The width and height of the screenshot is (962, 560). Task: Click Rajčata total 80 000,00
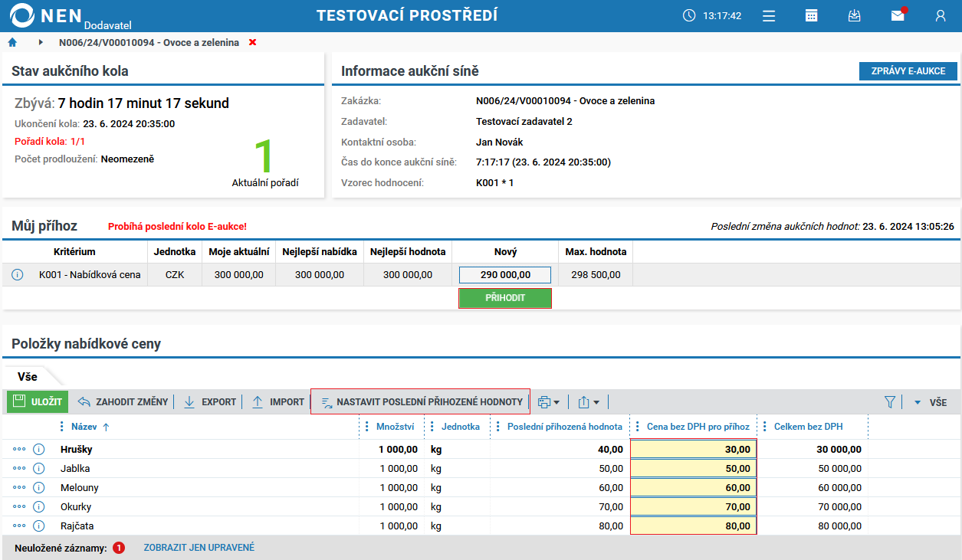tap(839, 526)
